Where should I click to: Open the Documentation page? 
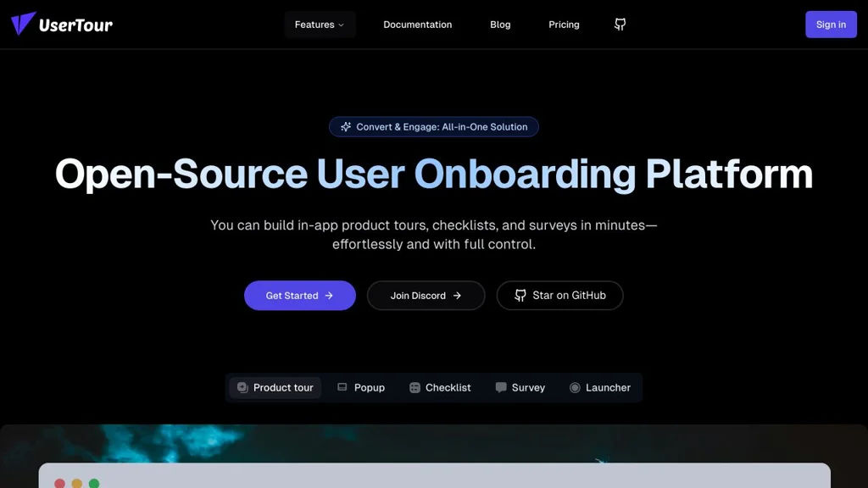pos(417,25)
